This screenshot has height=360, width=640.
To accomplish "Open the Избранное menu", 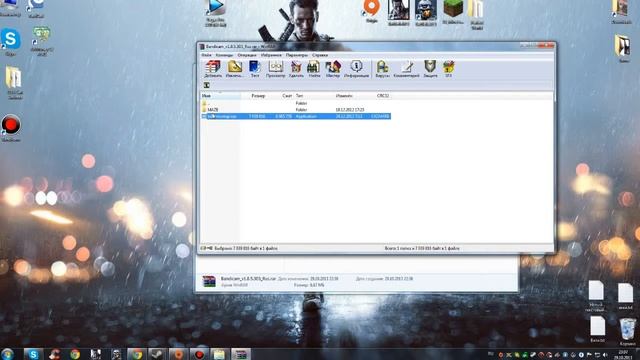I will click(x=271, y=55).
